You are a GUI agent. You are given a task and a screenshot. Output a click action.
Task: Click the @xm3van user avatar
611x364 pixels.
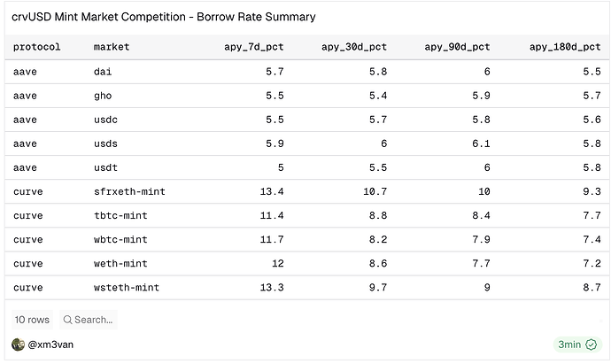pos(18,345)
